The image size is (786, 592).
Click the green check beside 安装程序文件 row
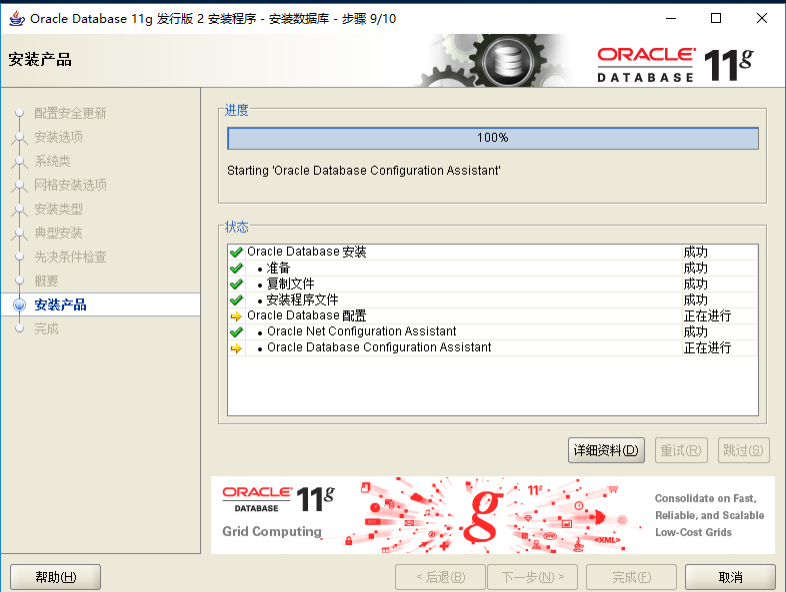pyautogui.click(x=236, y=300)
